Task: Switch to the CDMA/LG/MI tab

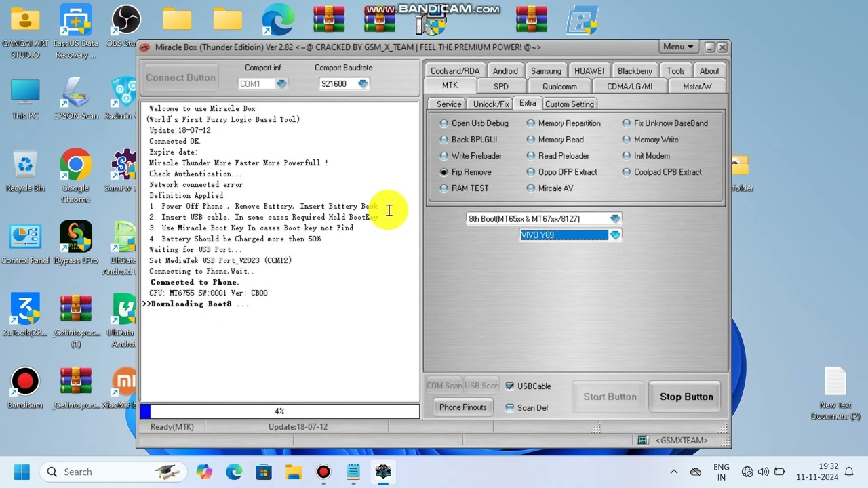Action: 629,87
